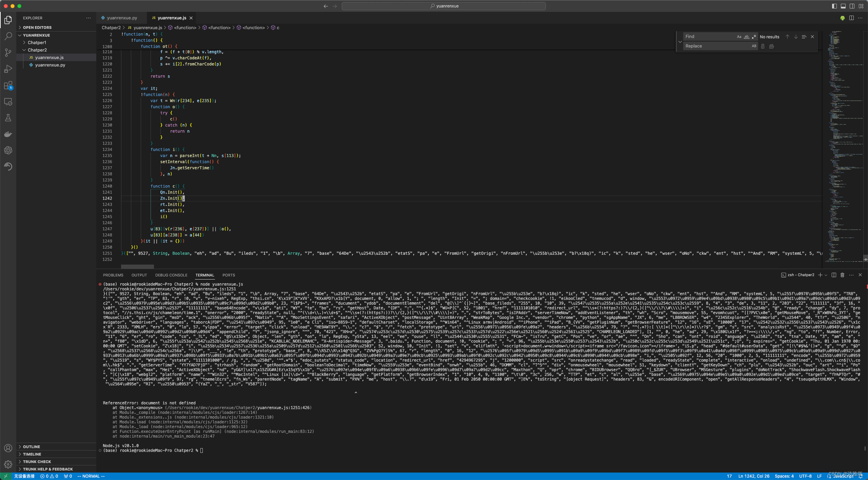Screen dimensions: 868x480
Task: Open the Remote Explorer view
Action: tap(8, 101)
